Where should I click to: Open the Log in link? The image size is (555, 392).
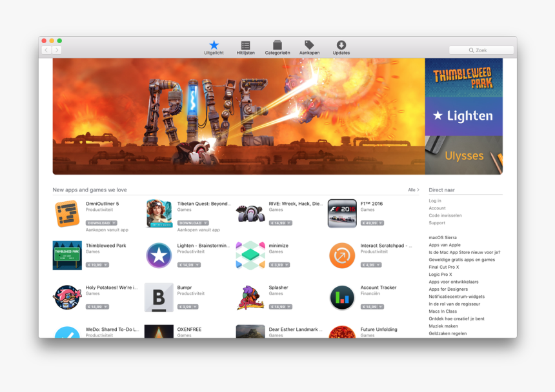435,200
